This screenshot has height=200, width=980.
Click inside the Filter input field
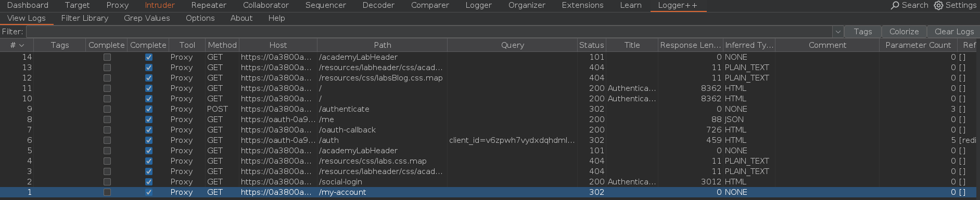429,32
